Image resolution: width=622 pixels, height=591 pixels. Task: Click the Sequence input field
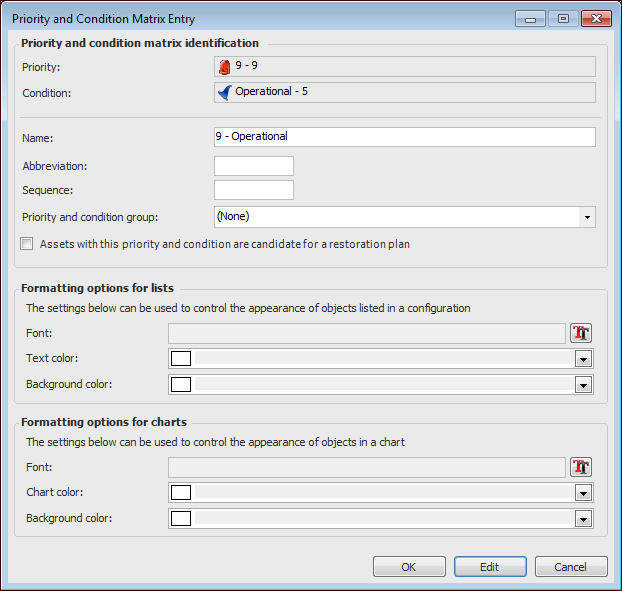point(254,190)
